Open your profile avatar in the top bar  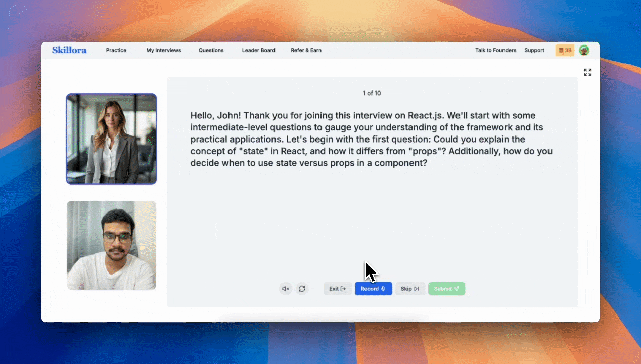tap(584, 50)
